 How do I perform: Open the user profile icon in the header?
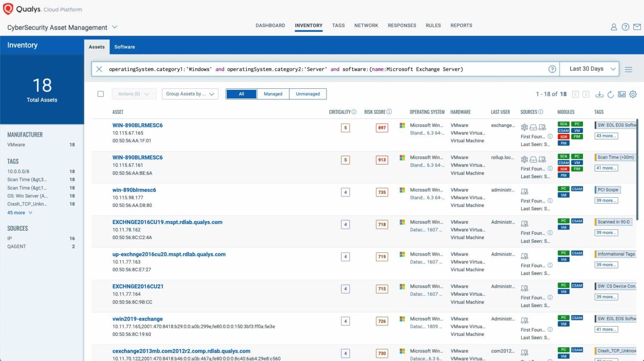[x=614, y=27]
